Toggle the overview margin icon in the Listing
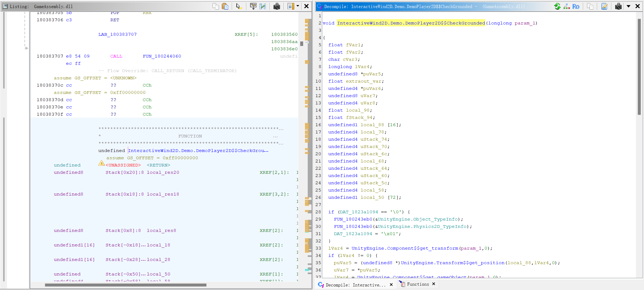 291,6
